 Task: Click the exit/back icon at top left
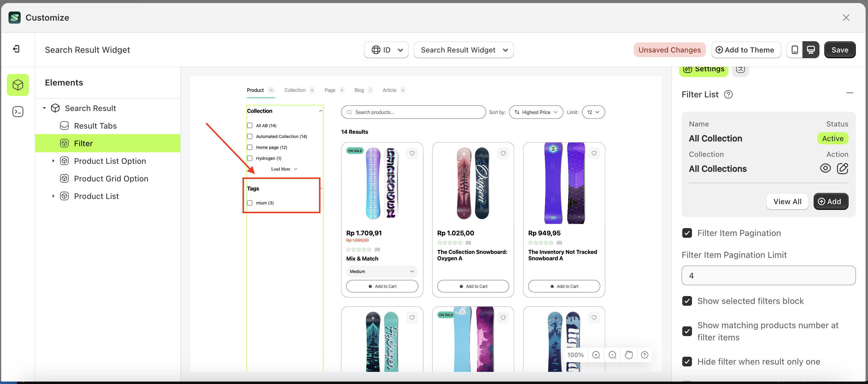(x=16, y=49)
